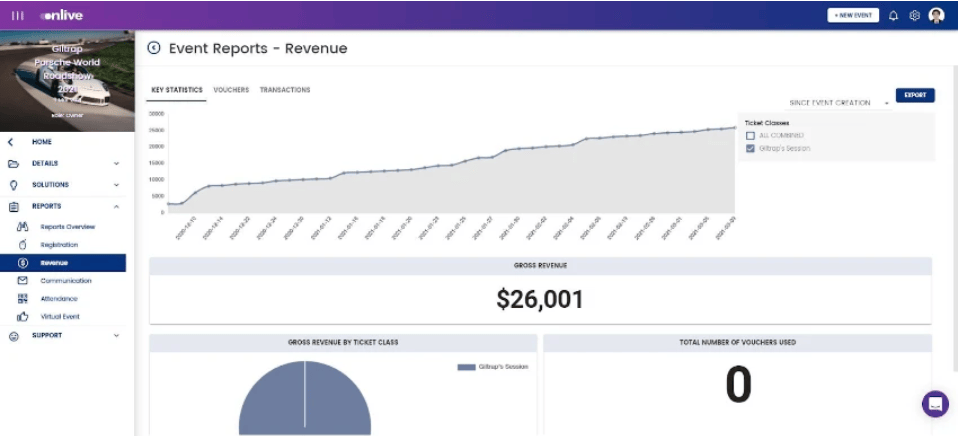Click the notifications bell icon

(x=893, y=16)
